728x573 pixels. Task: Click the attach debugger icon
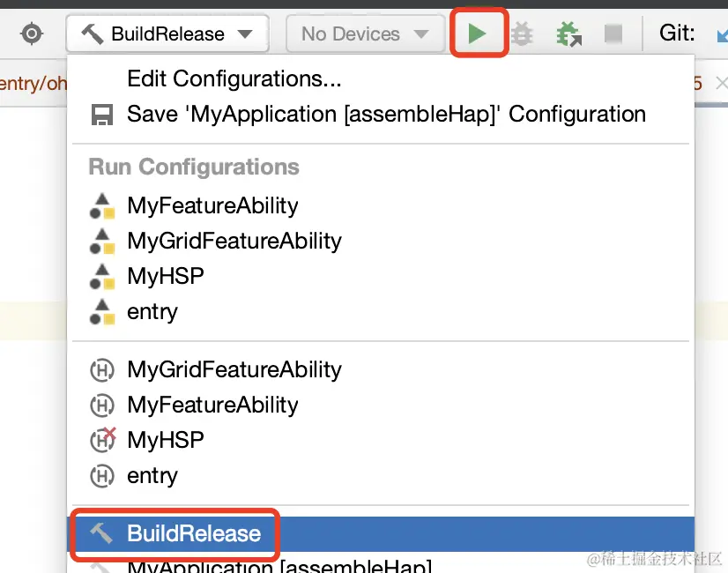pos(568,34)
